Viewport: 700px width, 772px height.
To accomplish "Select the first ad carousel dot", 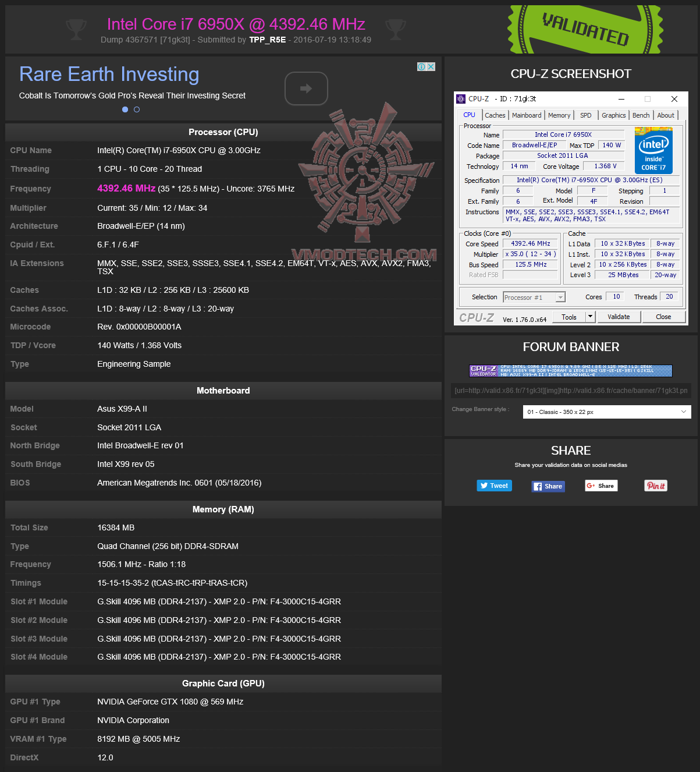I will (125, 109).
